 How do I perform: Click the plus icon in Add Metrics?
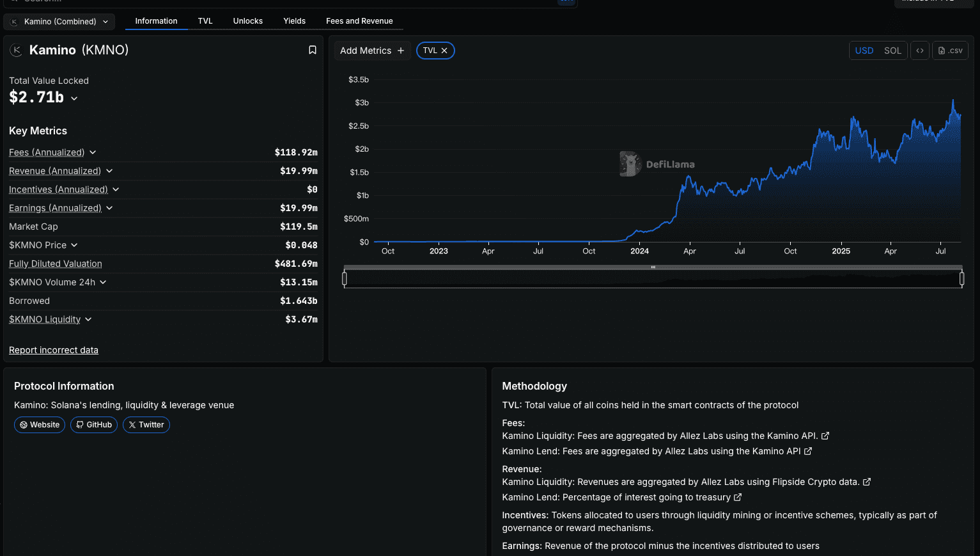(x=401, y=51)
